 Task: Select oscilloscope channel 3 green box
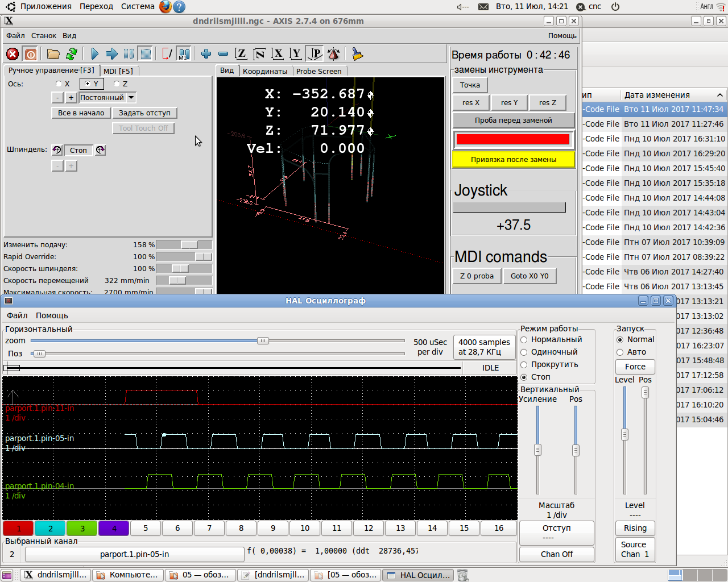(82, 529)
